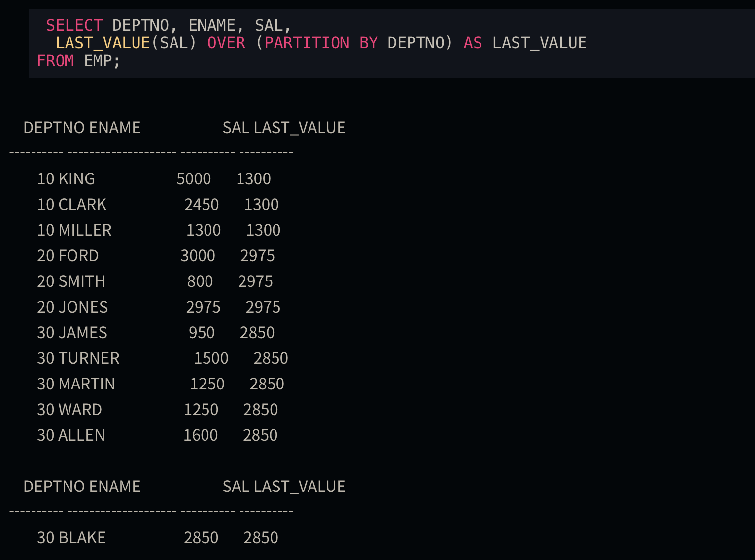Click the AS keyword in the query
This screenshot has height=560, width=755.
[x=473, y=43]
